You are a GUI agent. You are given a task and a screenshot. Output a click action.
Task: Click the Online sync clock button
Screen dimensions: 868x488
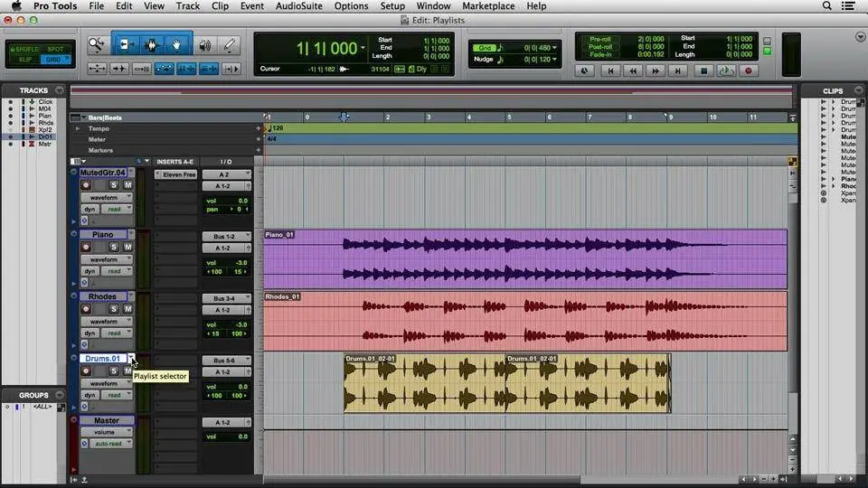pos(585,70)
